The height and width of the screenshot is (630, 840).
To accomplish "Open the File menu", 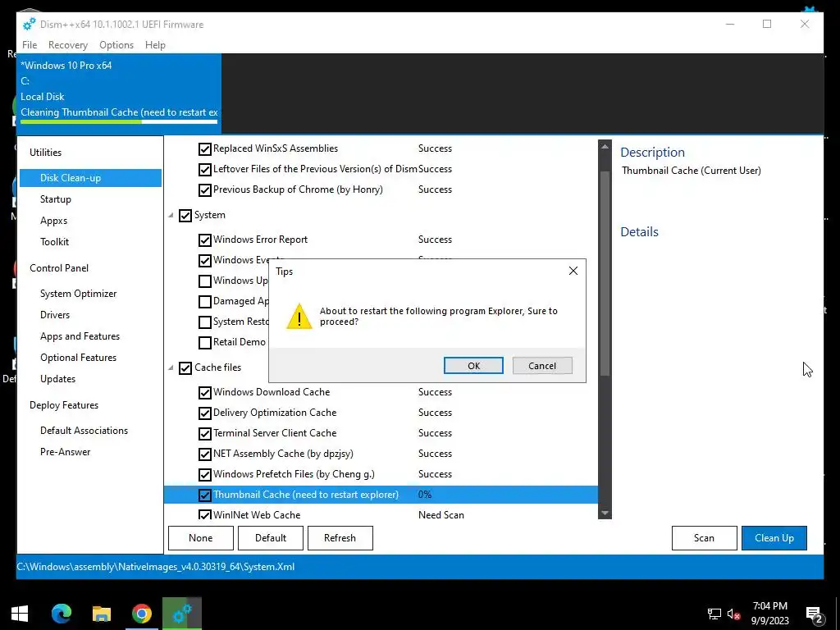I will pos(30,45).
